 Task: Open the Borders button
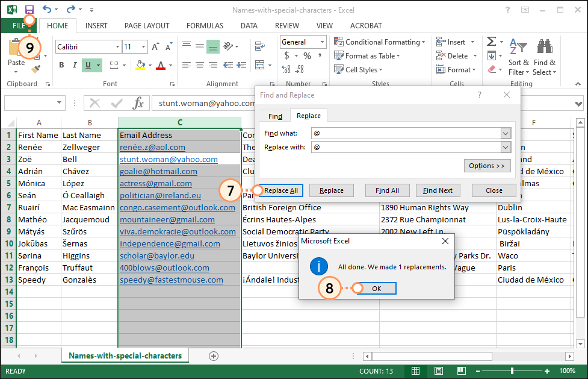(114, 65)
